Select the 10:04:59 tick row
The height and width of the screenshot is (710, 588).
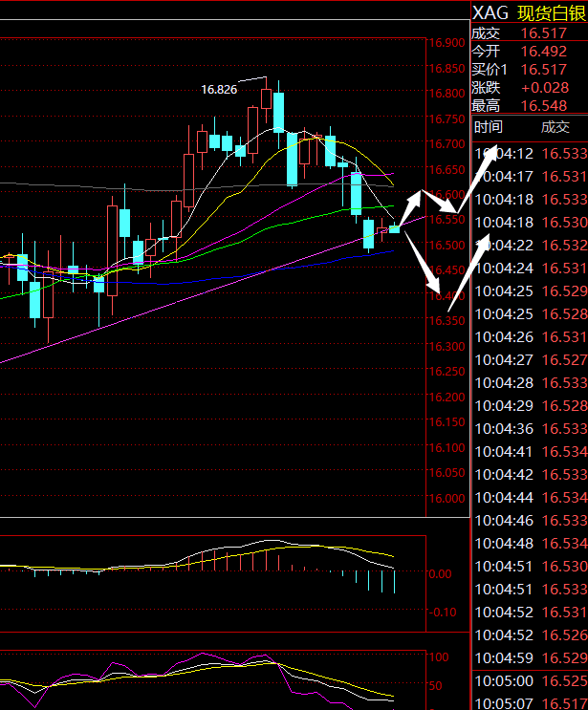point(530,658)
